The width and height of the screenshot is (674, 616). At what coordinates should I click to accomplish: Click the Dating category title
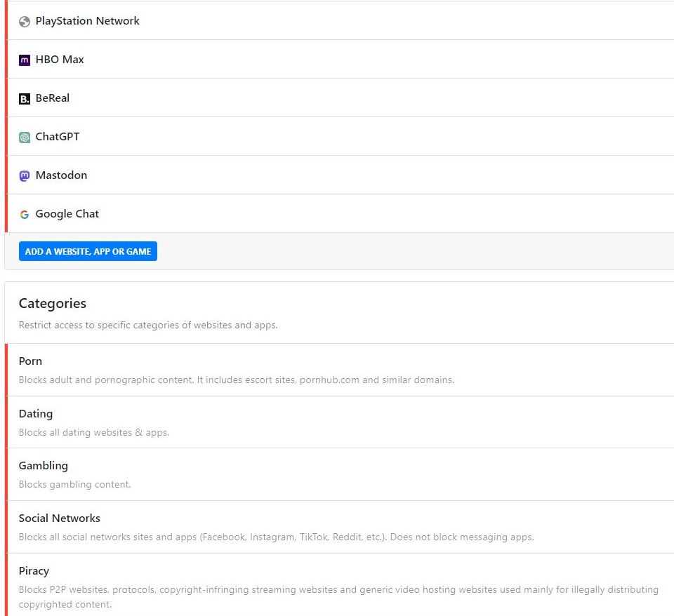click(x=36, y=414)
